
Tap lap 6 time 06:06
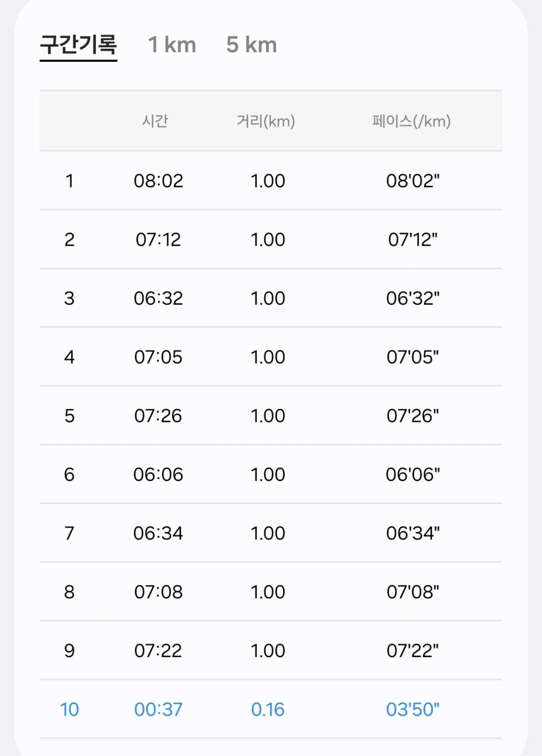(x=158, y=475)
